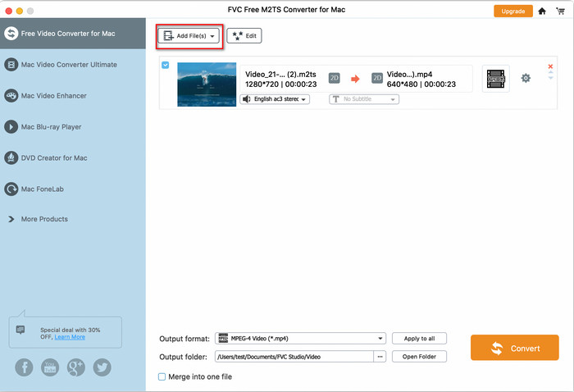Image resolution: width=574 pixels, height=392 pixels.
Task: Click the Edit button
Action: 244,36
